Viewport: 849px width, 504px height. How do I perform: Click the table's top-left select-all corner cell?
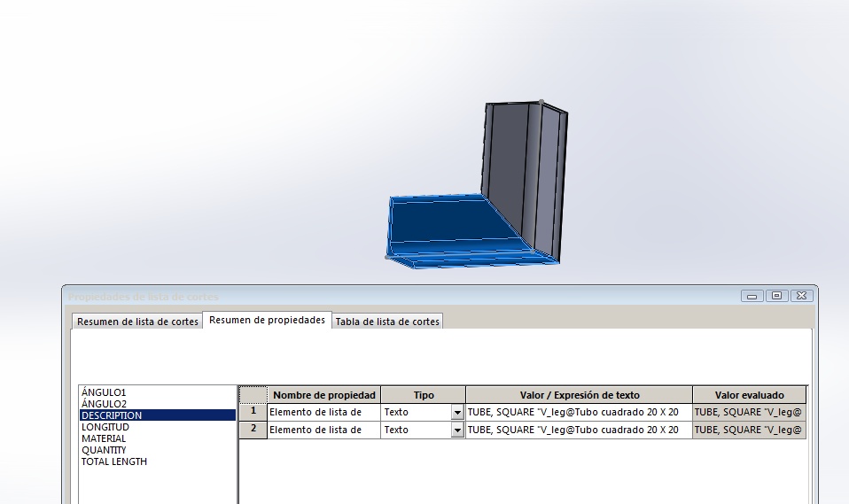tap(253, 395)
